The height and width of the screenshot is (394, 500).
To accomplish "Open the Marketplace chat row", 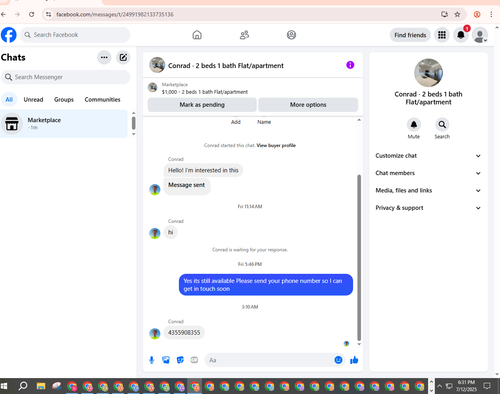I will click(64, 124).
